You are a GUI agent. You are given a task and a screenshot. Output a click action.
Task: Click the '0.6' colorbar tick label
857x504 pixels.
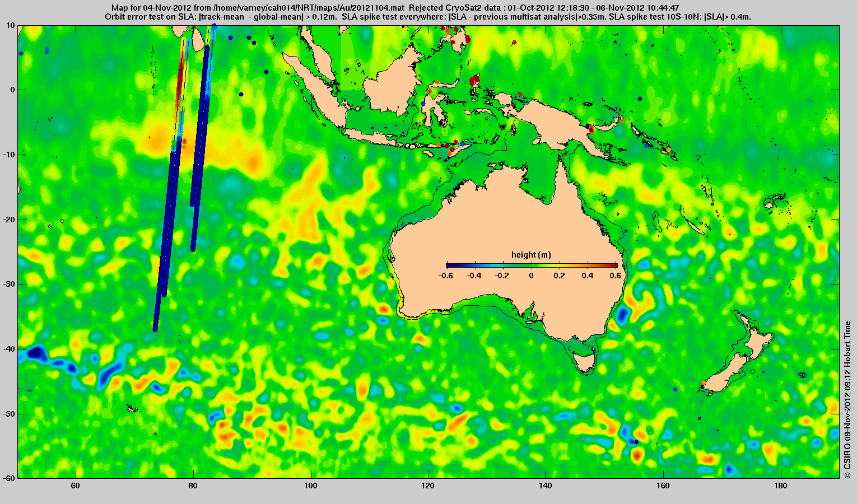(617, 276)
